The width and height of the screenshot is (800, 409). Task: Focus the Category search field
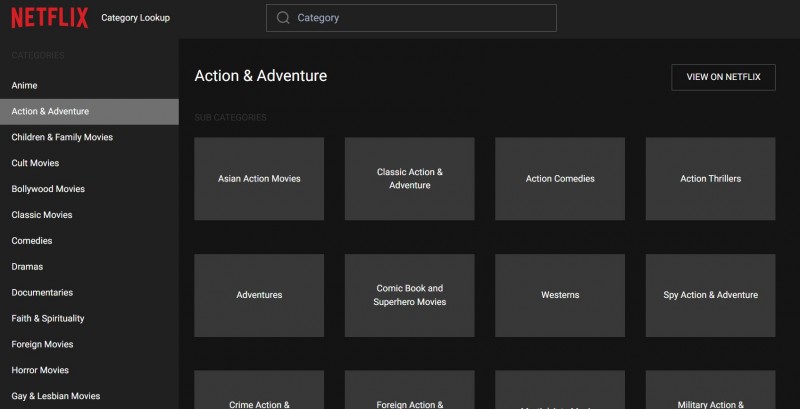tap(420, 18)
